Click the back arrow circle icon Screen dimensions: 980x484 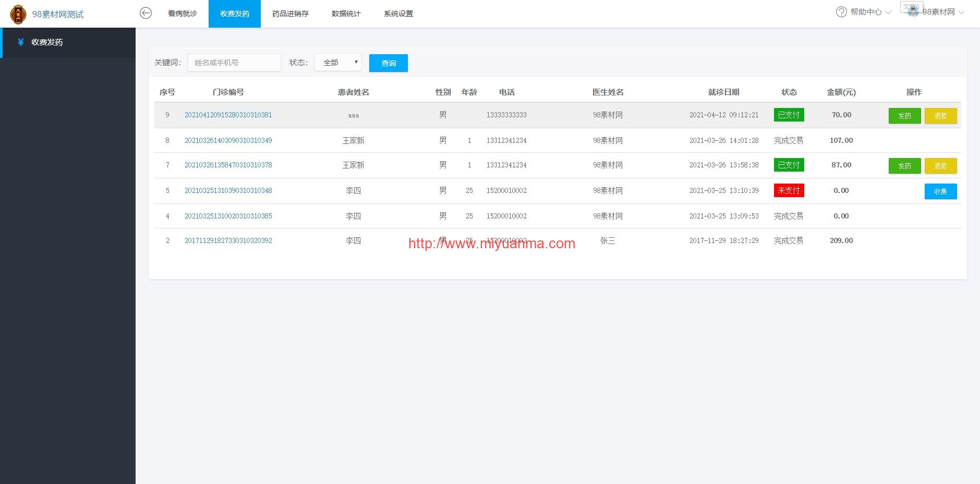coord(146,13)
